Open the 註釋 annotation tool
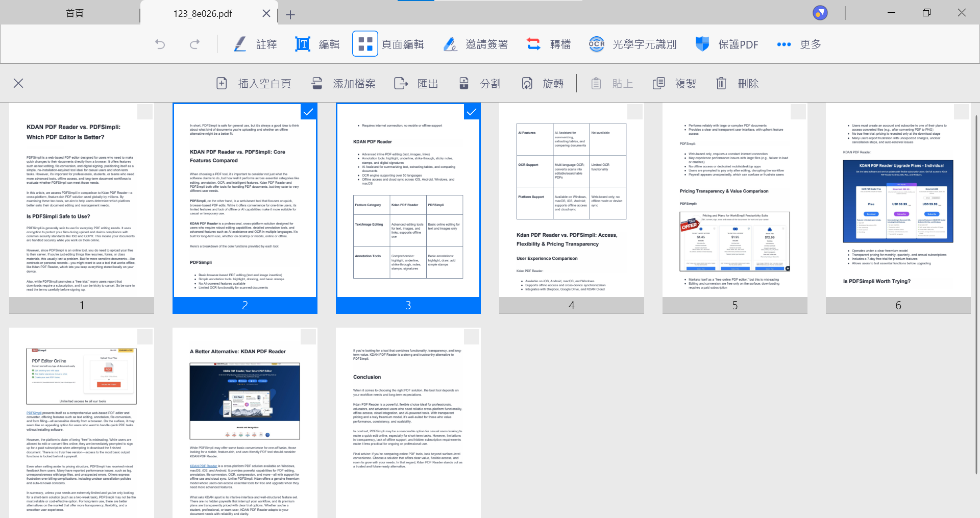Screen dimensions: 980x518 click(255, 44)
